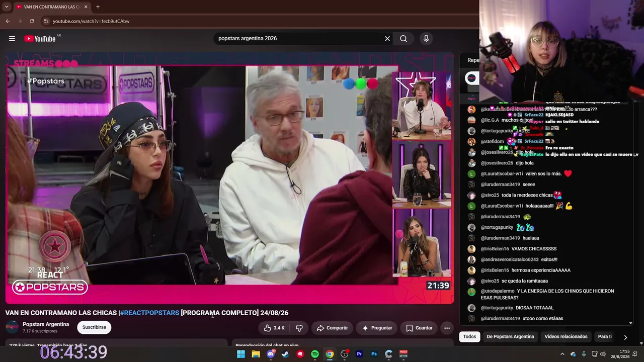Focus the address bar URL

[91, 21]
